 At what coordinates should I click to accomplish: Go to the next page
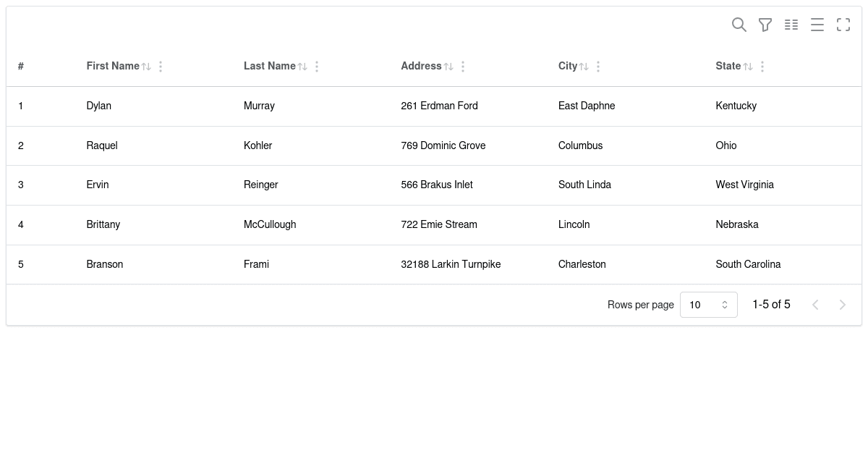coord(843,304)
